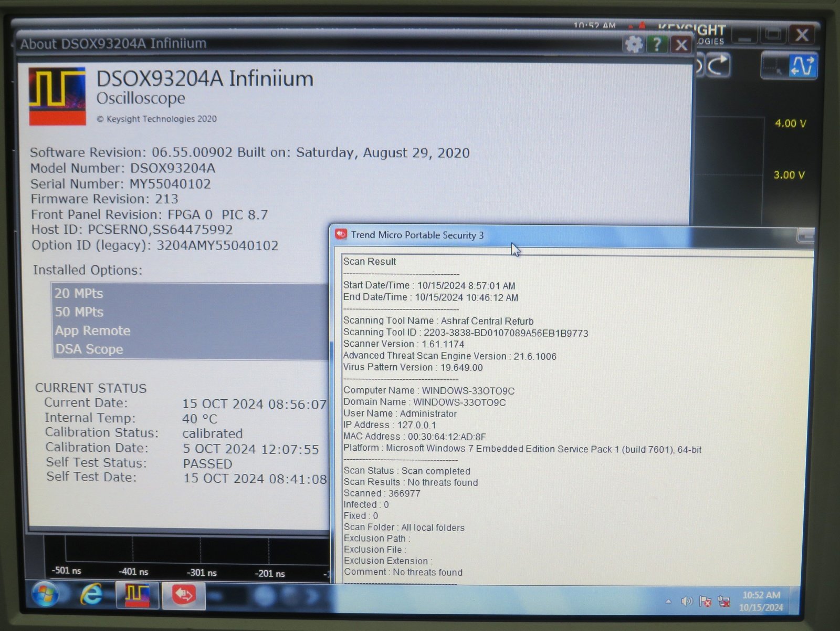Viewport: 840px width, 631px height.
Task: Select the DSA Scope installed option
Action: (190, 349)
